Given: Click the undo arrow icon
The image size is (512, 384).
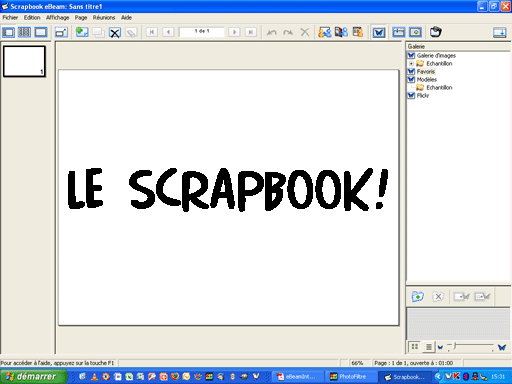Looking at the screenshot, I should pos(272,32).
